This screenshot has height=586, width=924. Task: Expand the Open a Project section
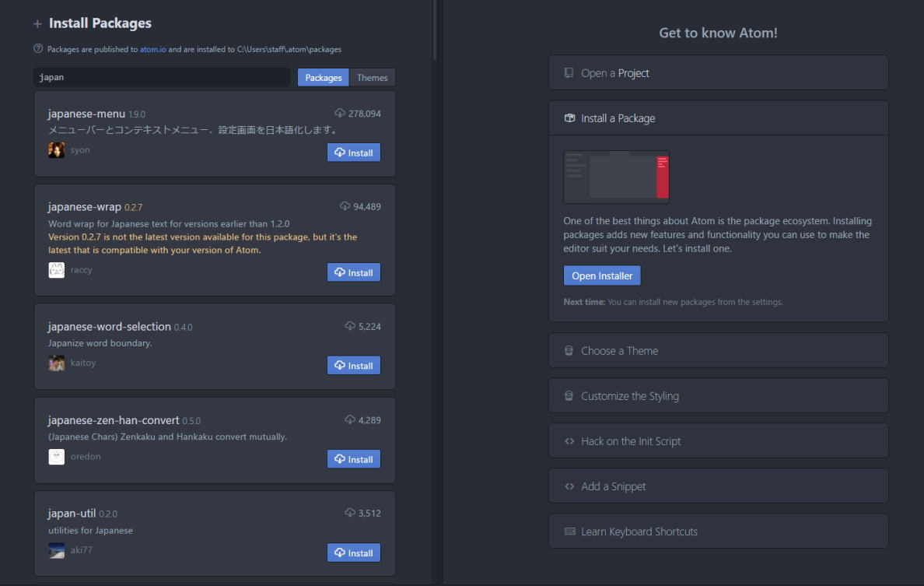[x=719, y=73]
